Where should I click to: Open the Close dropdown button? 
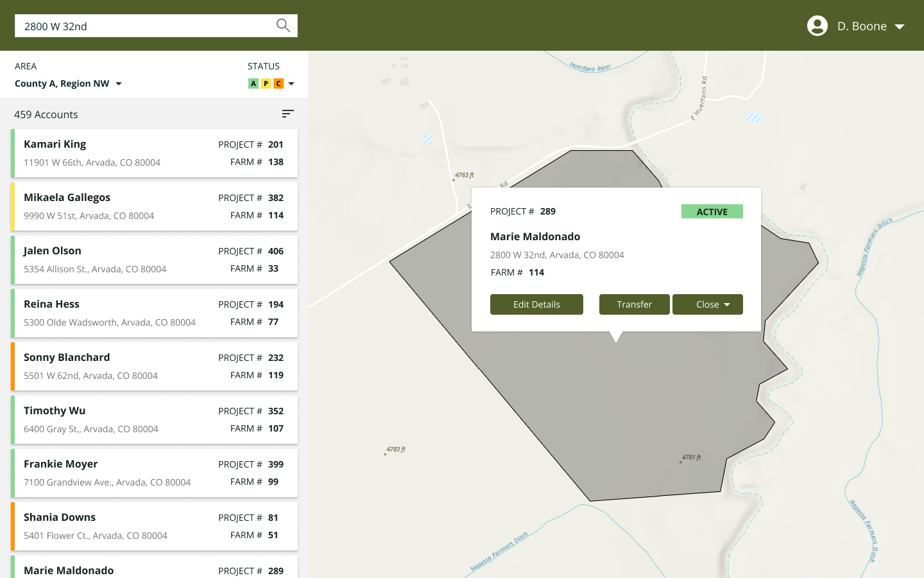click(x=708, y=304)
